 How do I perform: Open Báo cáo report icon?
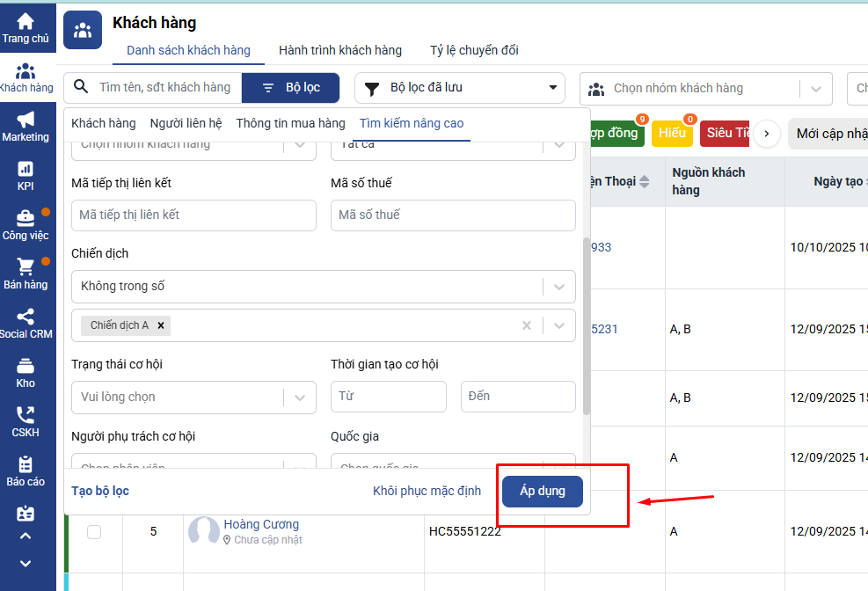pos(26,464)
